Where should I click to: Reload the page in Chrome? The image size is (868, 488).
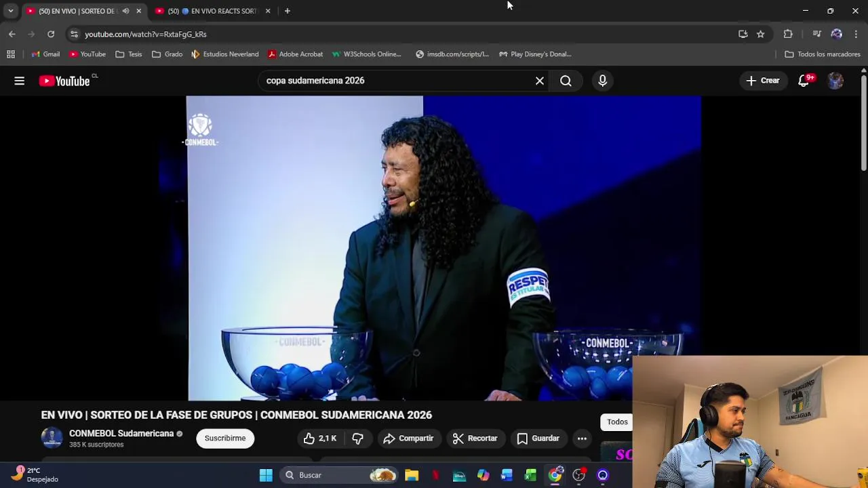pyautogui.click(x=51, y=34)
